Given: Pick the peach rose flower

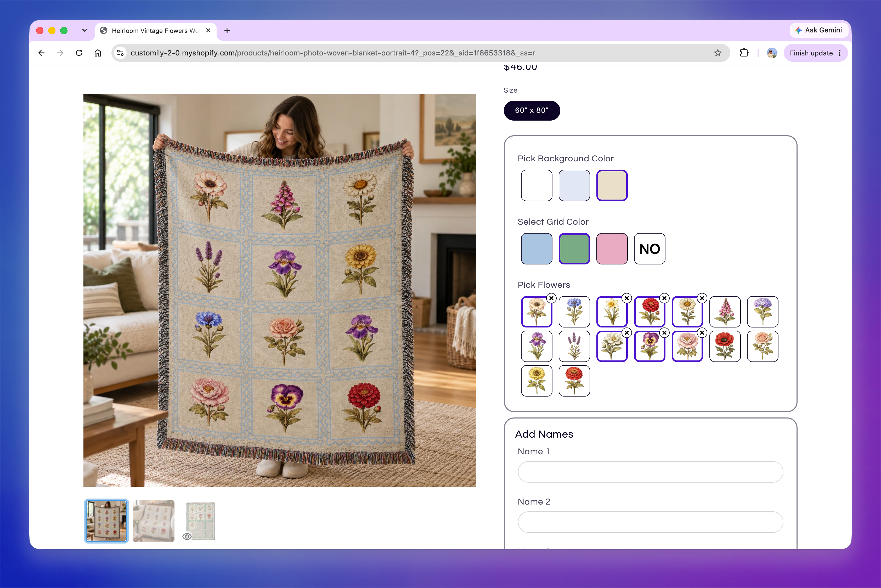Looking at the screenshot, I should (x=763, y=346).
